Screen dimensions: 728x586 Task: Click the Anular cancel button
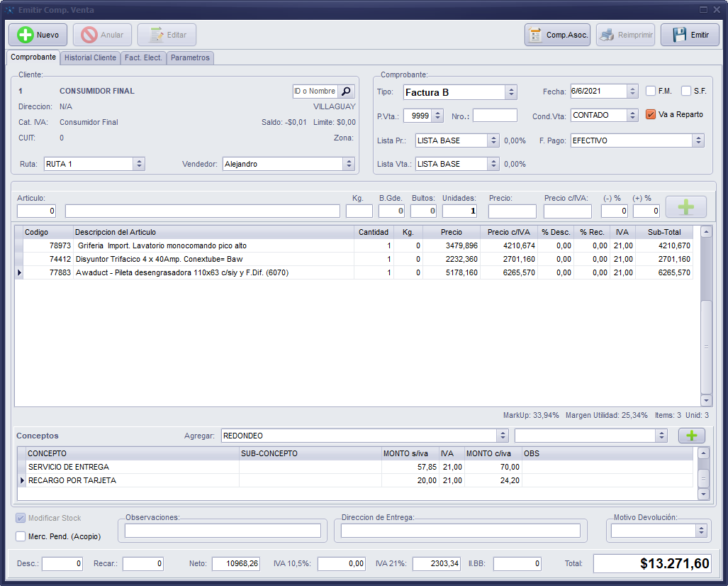point(102,35)
